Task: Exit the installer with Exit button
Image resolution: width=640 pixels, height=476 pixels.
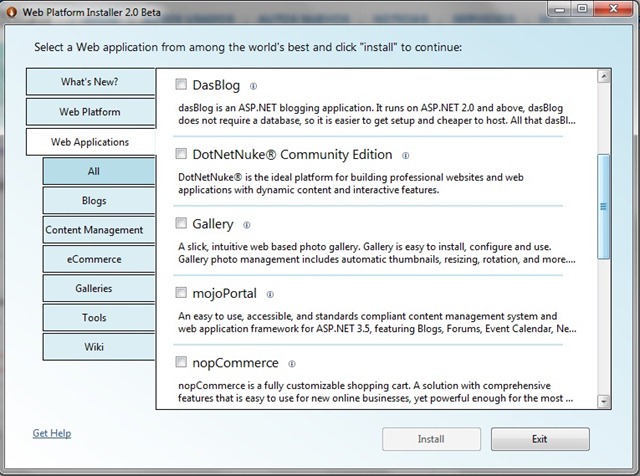Action: 540,439
